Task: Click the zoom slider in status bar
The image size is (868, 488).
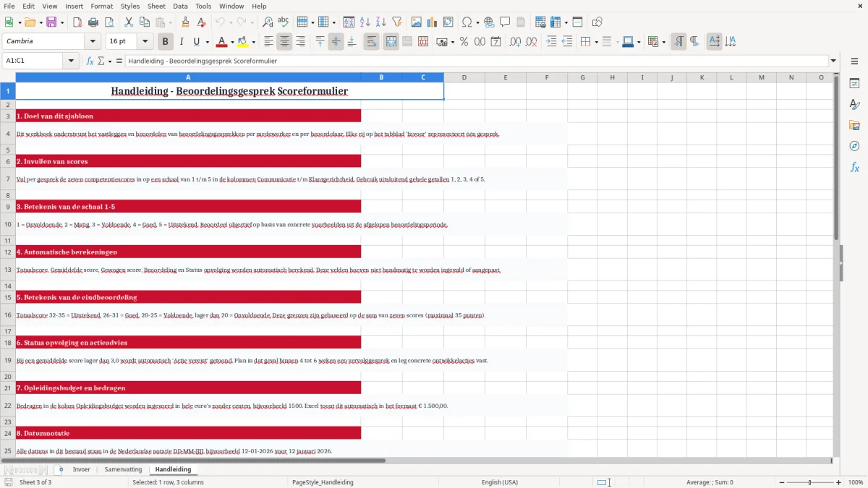Action: [809, 482]
